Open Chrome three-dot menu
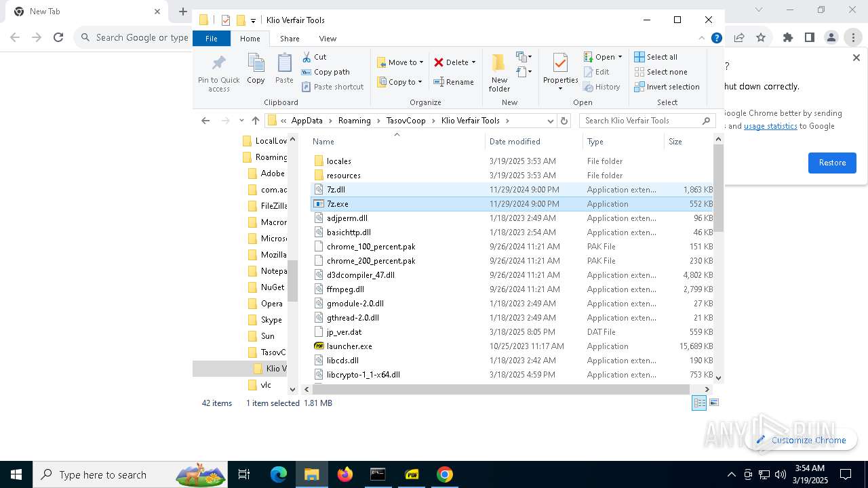 (x=853, y=37)
